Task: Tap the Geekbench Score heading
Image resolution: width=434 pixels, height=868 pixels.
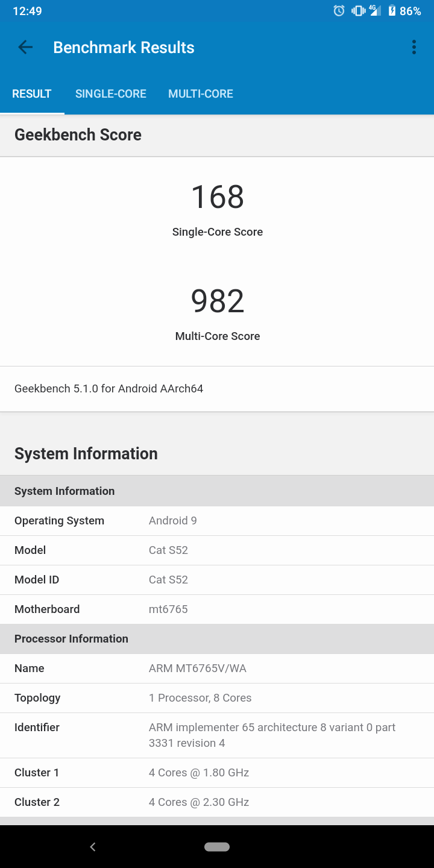Action: (78, 134)
